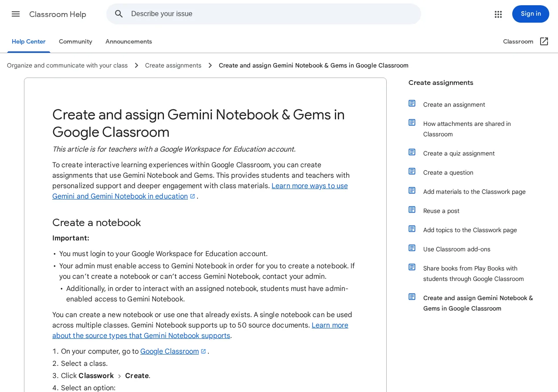Select the Help Center tab

tap(29, 41)
